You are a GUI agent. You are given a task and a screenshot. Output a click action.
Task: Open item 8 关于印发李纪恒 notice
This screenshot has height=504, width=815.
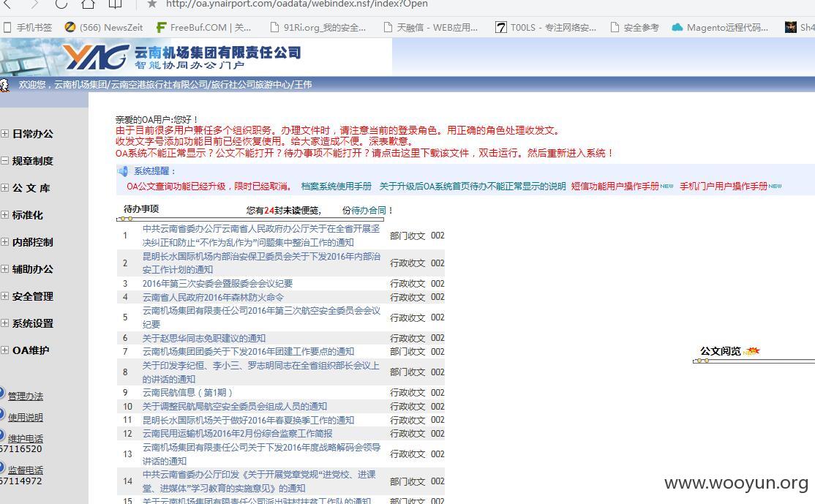point(261,372)
